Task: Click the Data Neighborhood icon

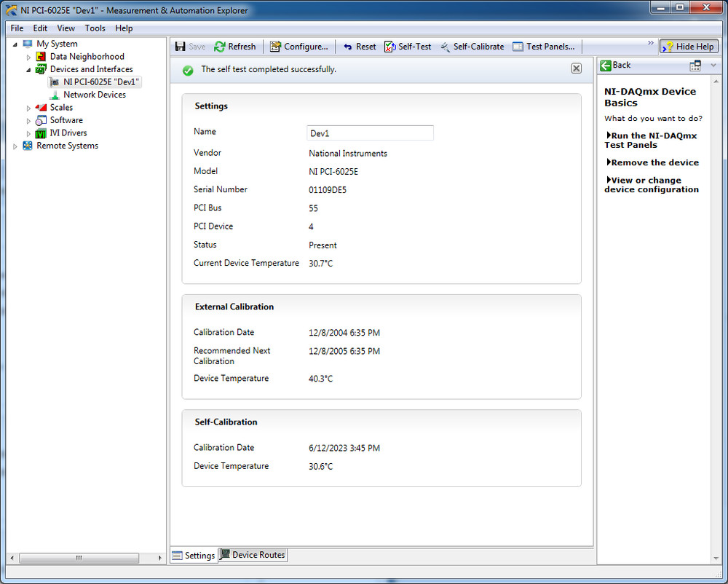Action: [x=41, y=57]
